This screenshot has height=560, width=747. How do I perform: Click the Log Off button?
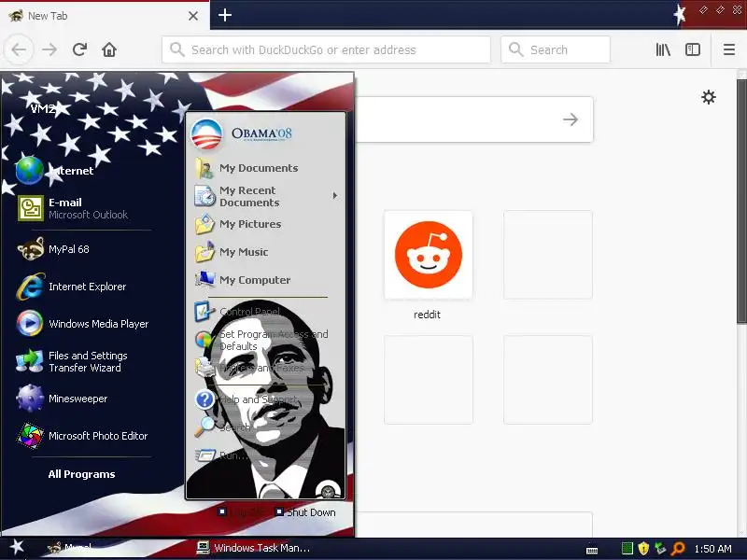coord(241,512)
